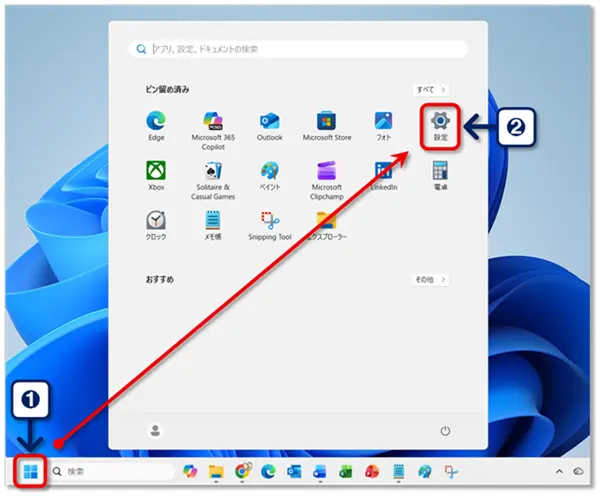600x497 pixels.
Task: Open the ペイント (Paint) app
Action: coord(269,174)
